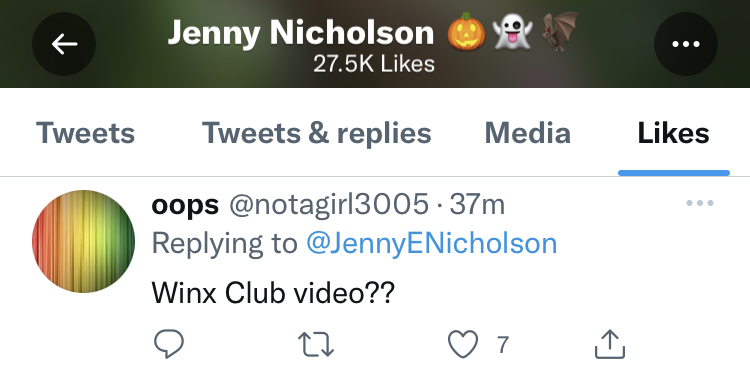This screenshot has width=750, height=371.
Task: Open the 37m timestamp on the tweet
Action: 477,205
